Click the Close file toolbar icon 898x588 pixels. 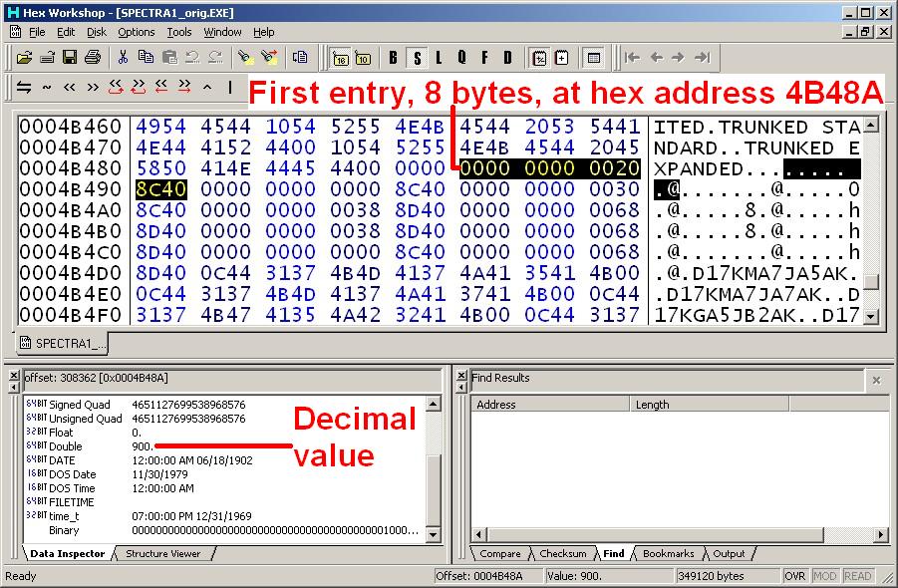pos(47,57)
